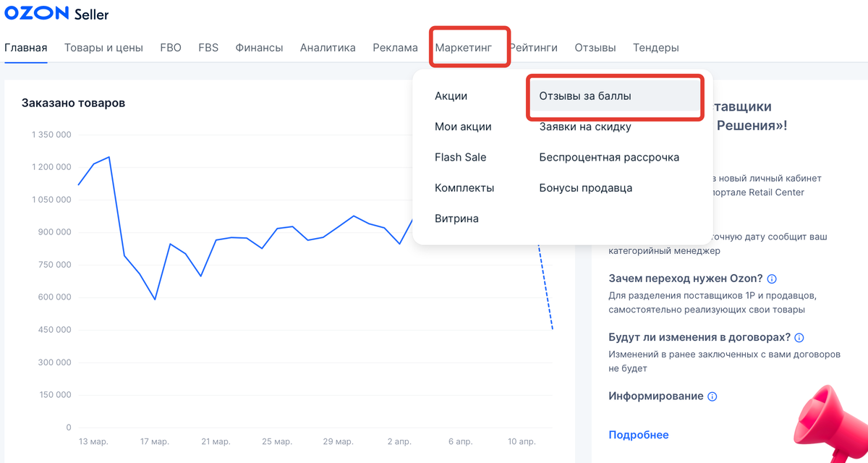The image size is (868, 463).
Task: Open the Финансы tab
Action: [259, 48]
